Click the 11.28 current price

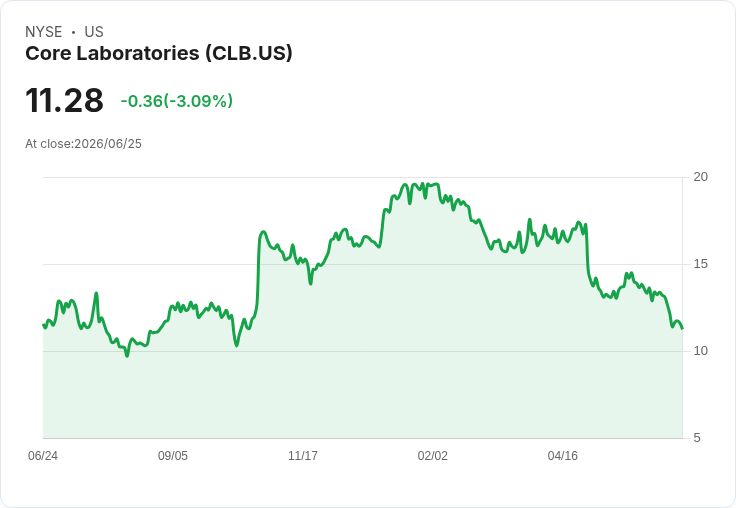64,100
